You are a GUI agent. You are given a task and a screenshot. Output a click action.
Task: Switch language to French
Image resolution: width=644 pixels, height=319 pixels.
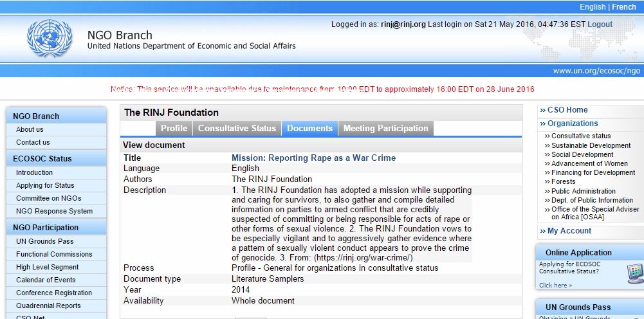[624, 7]
